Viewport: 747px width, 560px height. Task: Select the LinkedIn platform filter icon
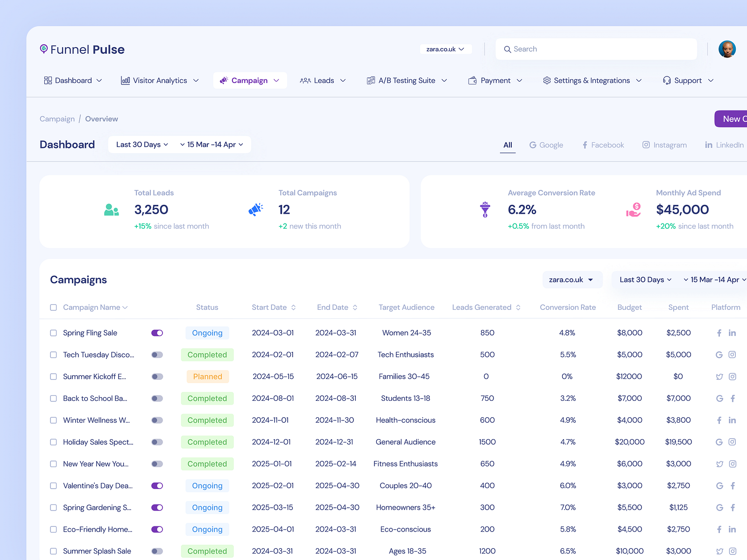coord(708,145)
